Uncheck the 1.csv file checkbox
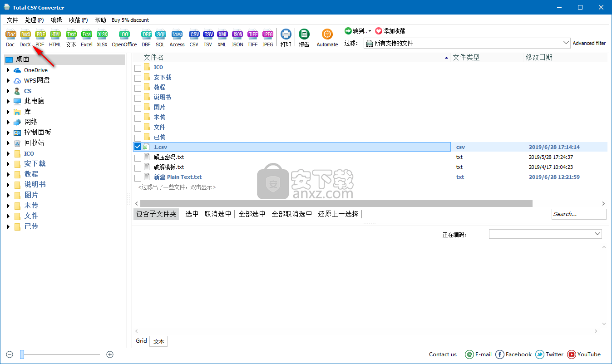The width and height of the screenshot is (612, 364). tap(138, 147)
